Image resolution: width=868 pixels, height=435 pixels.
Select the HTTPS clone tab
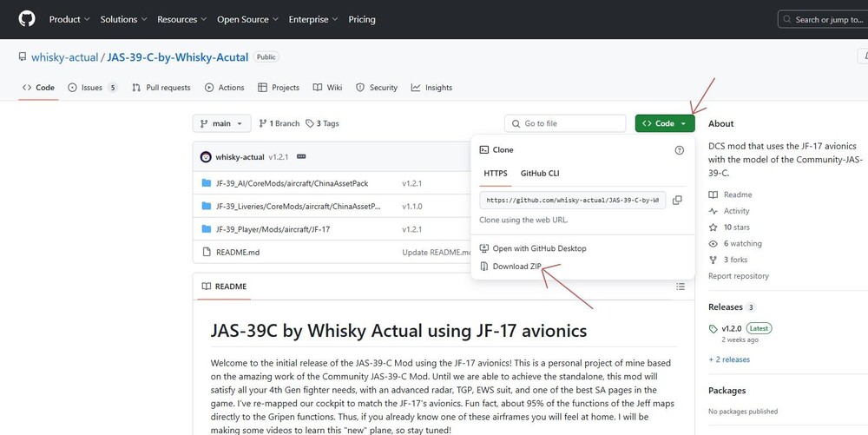coord(496,174)
